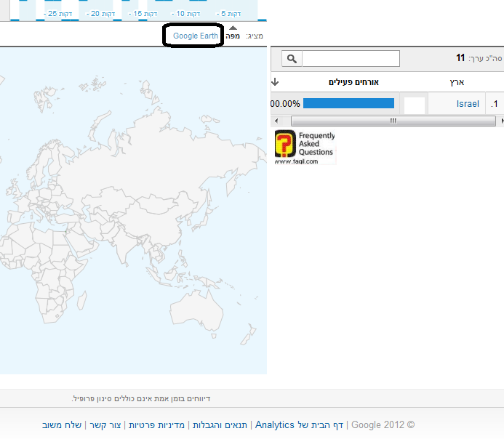
Task: Switch to Google Earth view
Action: (x=195, y=36)
